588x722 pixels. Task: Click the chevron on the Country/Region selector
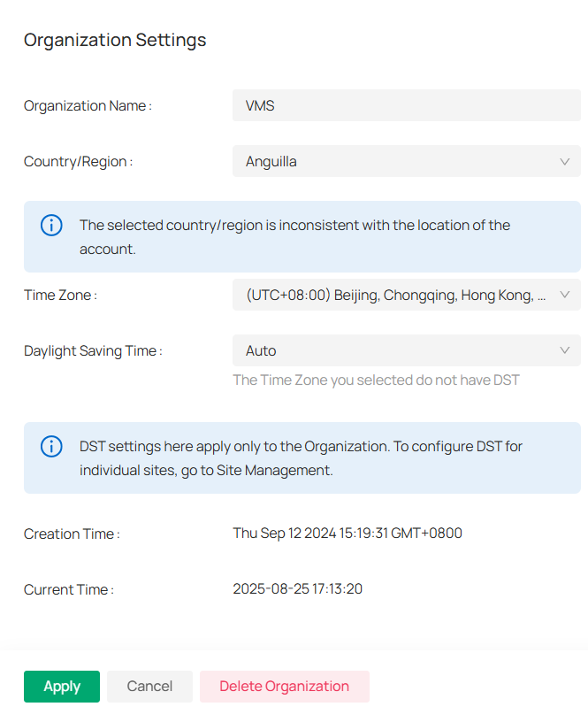click(x=565, y=161)
